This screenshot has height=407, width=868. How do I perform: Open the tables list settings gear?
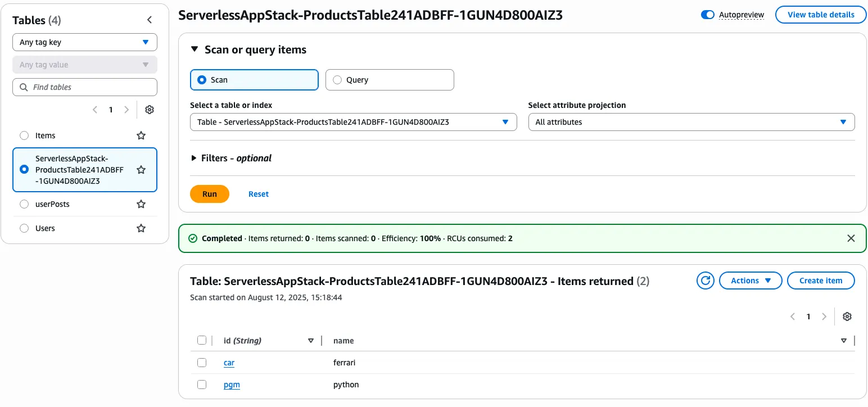coord(150,110)
